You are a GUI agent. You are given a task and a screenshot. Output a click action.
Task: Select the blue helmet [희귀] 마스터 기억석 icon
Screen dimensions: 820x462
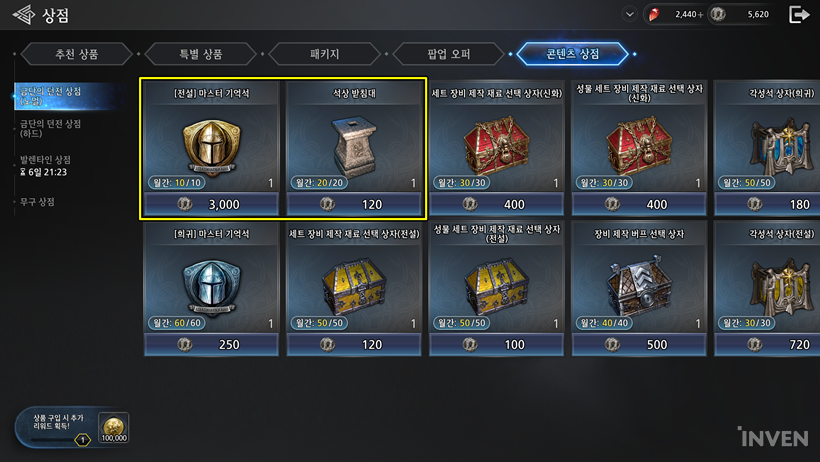(211, 286)
